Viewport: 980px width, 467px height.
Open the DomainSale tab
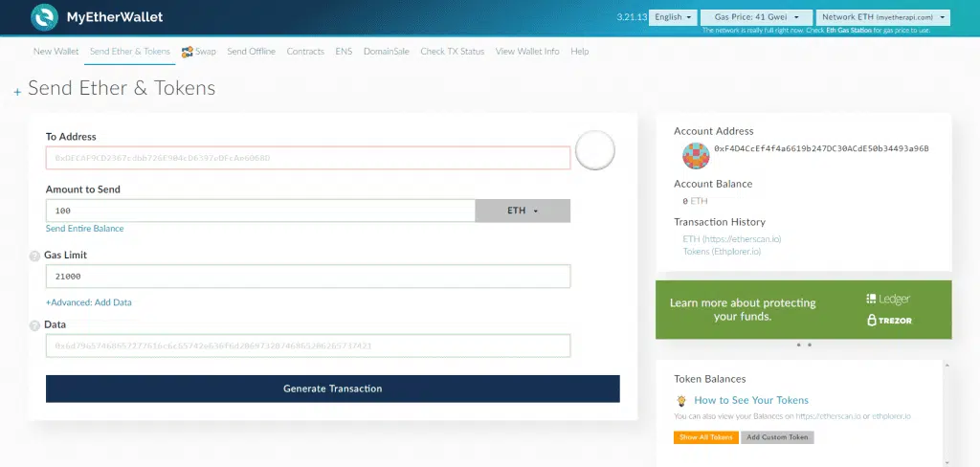click(387, 52)
